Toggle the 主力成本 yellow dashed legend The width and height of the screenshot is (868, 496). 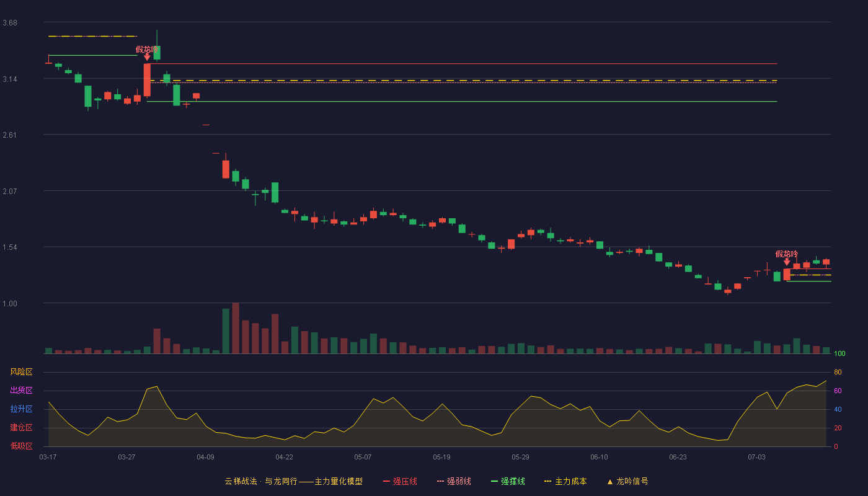[x=565, y=481]
